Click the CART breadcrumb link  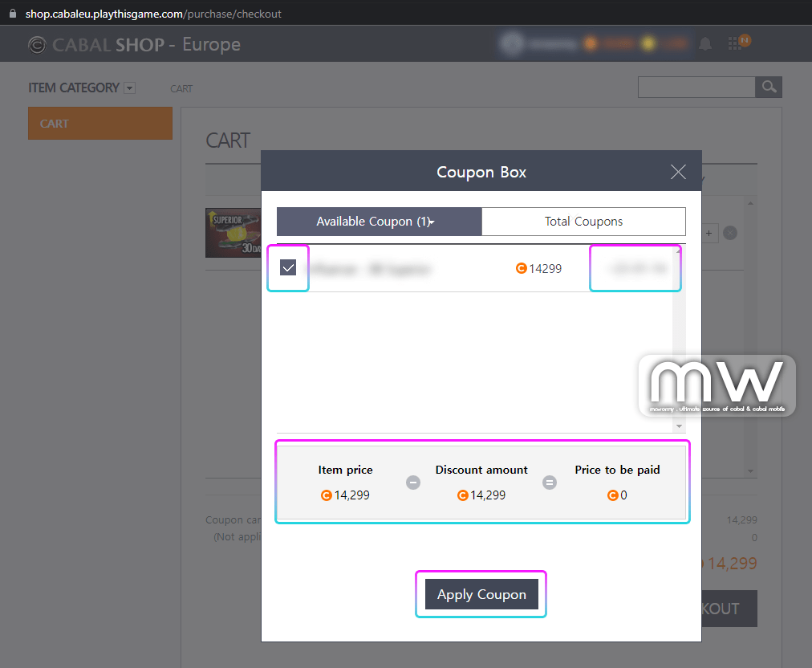coord(181,88)
